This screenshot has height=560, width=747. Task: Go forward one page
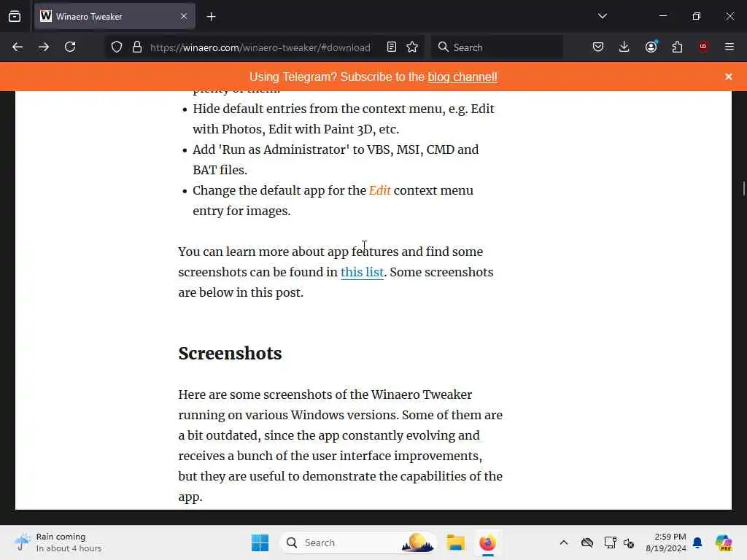point(44,47)
